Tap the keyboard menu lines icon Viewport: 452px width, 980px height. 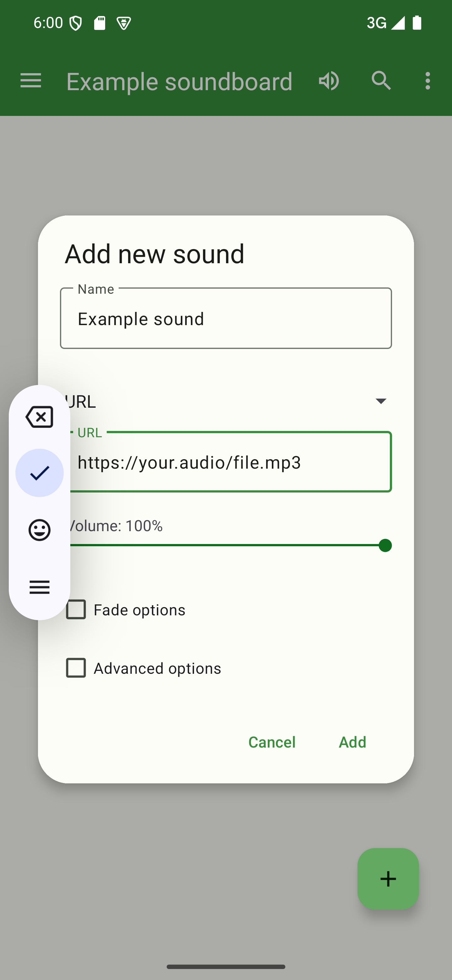[40, 587]
